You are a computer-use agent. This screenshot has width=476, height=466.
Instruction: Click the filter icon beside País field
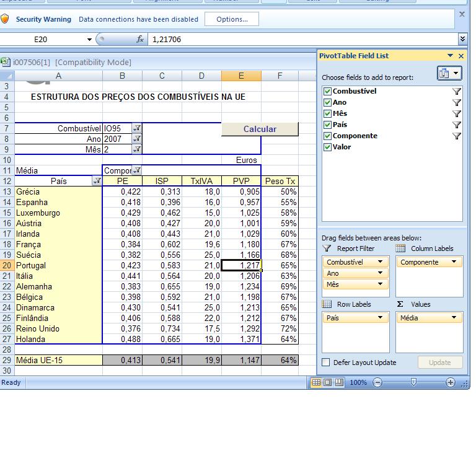coord(457,125)
